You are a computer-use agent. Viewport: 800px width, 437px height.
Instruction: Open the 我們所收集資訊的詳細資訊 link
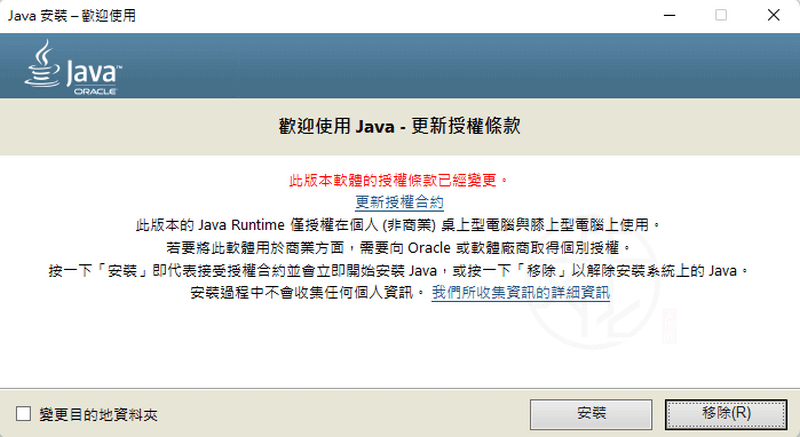click(520, 293)
